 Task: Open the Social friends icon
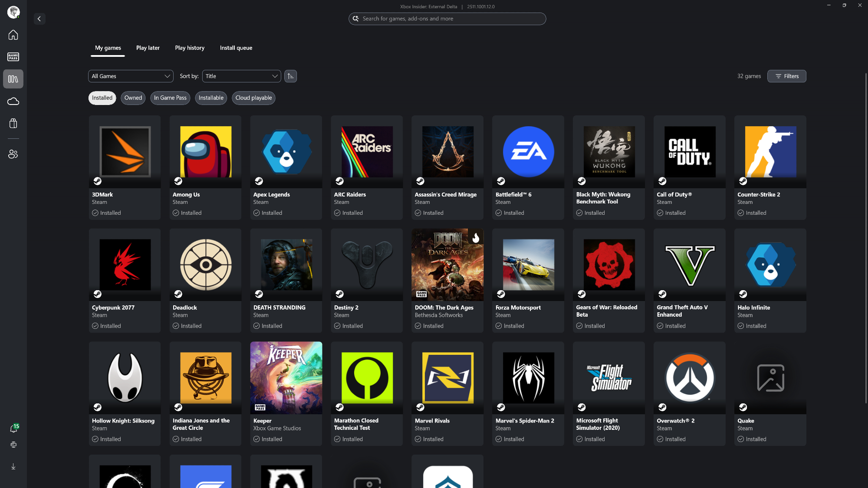[x=13, y=154]
